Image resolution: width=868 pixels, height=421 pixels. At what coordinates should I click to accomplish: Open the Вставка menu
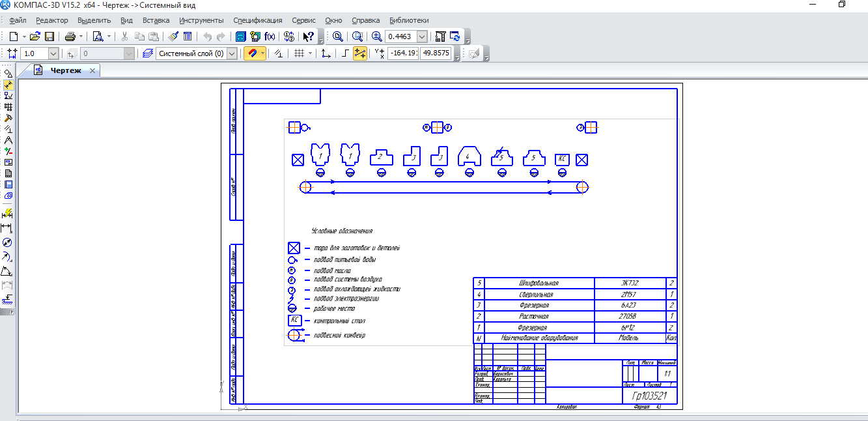(156, 20)
